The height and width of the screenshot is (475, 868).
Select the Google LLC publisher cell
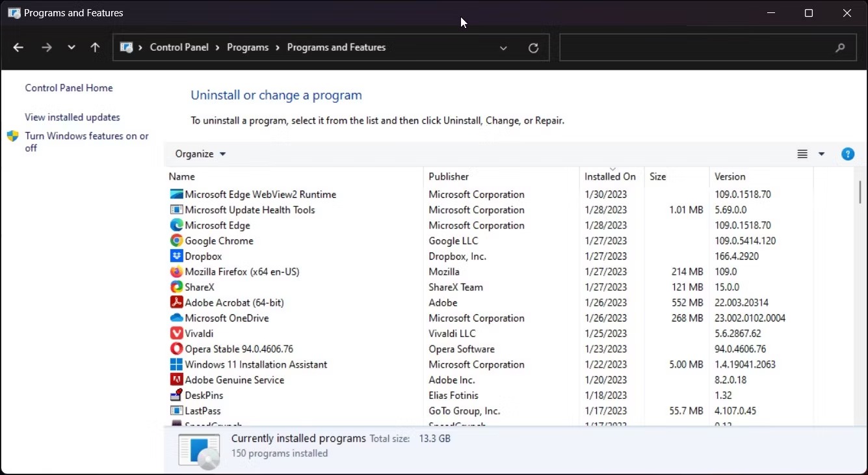pyautogui.click(x=453, y=241)
